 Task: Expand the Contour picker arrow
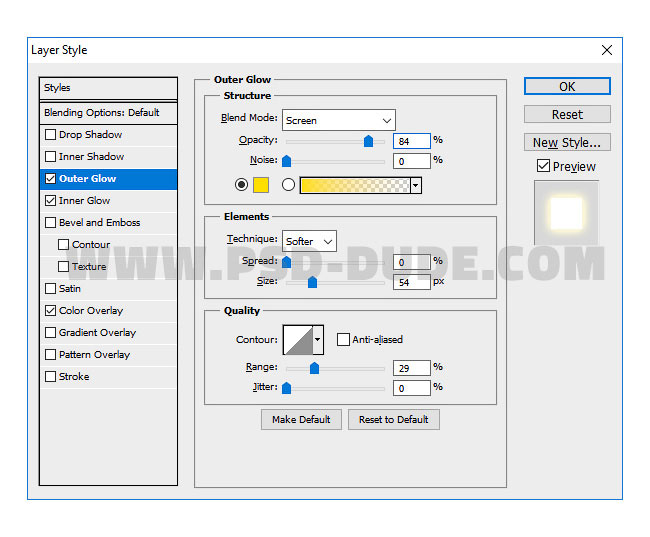point(318,340)
